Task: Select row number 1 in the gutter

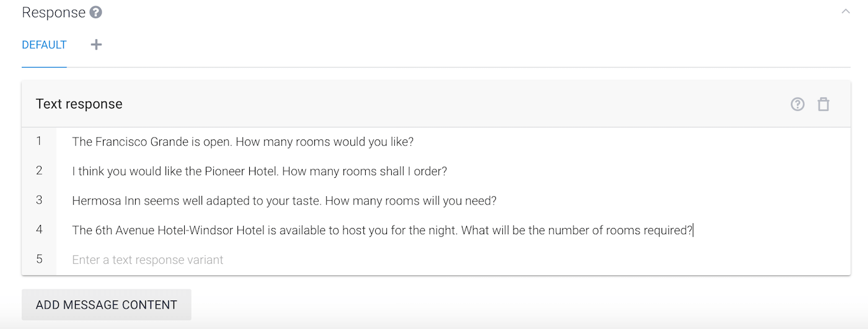Action: (39, 141)
